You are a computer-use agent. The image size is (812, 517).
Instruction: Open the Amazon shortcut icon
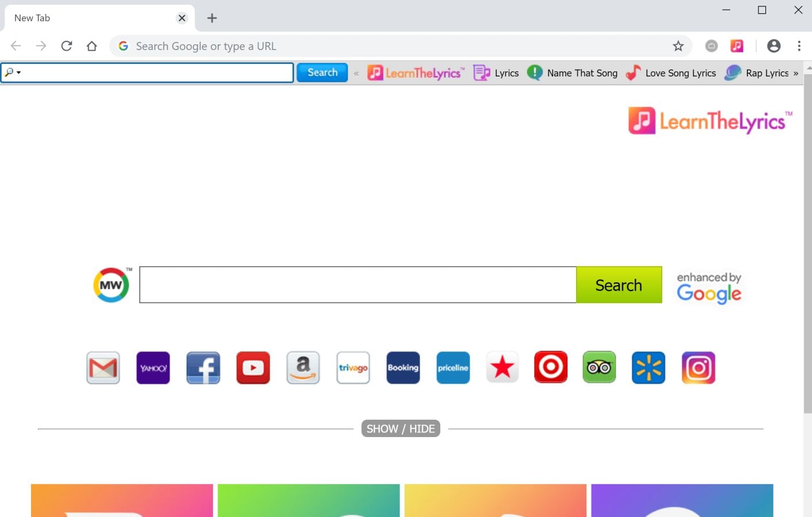click(303, 367)
